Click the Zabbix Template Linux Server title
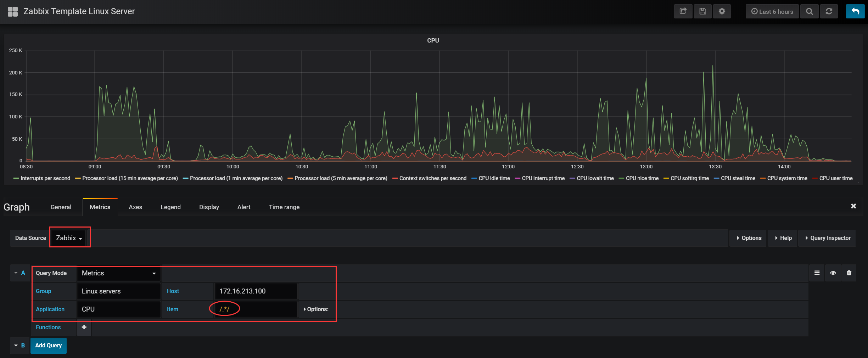This screenshot has width=868, height=358. click(79, 11)
